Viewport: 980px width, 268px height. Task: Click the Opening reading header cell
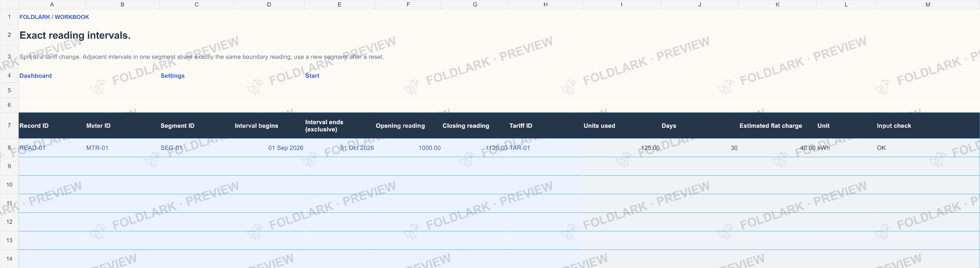pyautogui.click(x=408, y=126)
